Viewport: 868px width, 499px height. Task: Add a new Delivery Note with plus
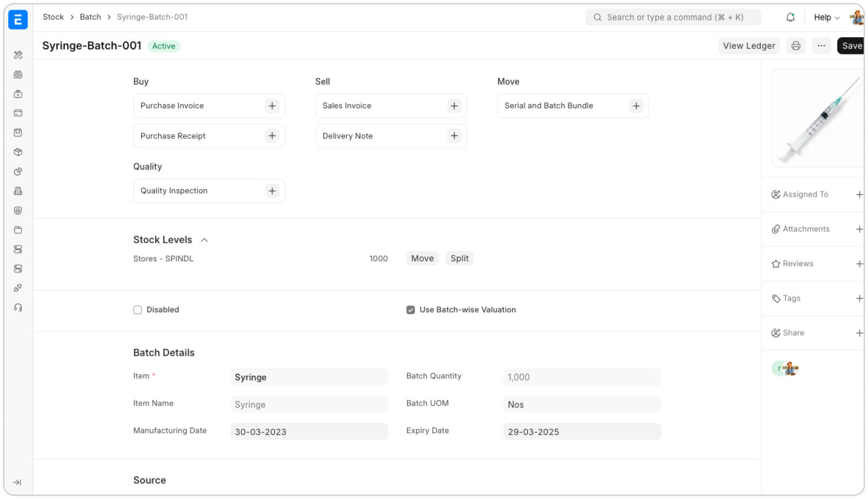tap(454, 136)
